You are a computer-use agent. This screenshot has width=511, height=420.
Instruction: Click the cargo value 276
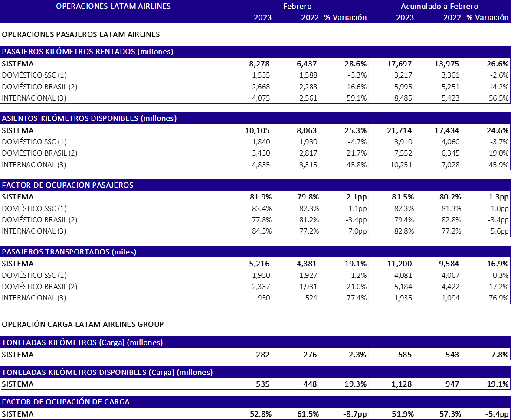[x=310, y=355]
